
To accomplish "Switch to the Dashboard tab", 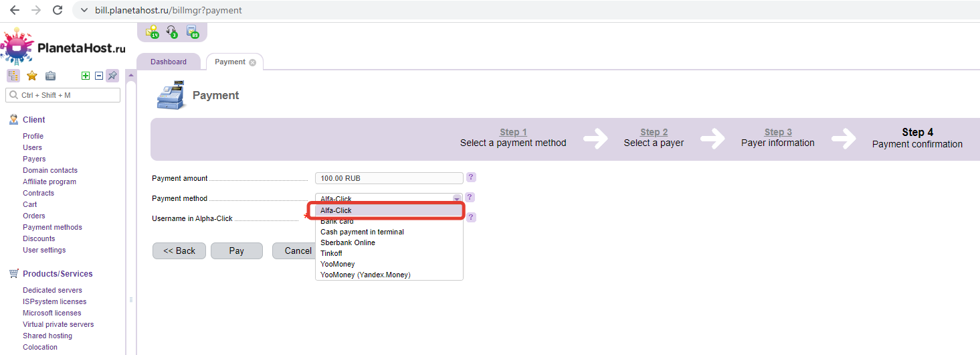I will point(169,62).
